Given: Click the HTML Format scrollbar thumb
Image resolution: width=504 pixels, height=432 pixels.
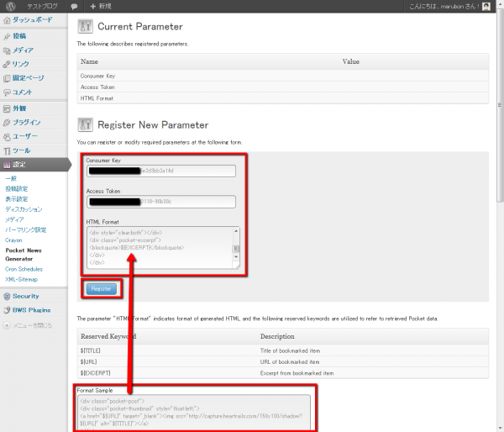Looking at the screenshot, I should [236, 249].
